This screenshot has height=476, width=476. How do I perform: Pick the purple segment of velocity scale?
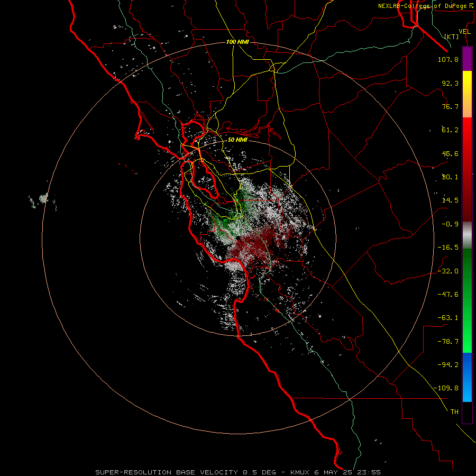(467, 59)
